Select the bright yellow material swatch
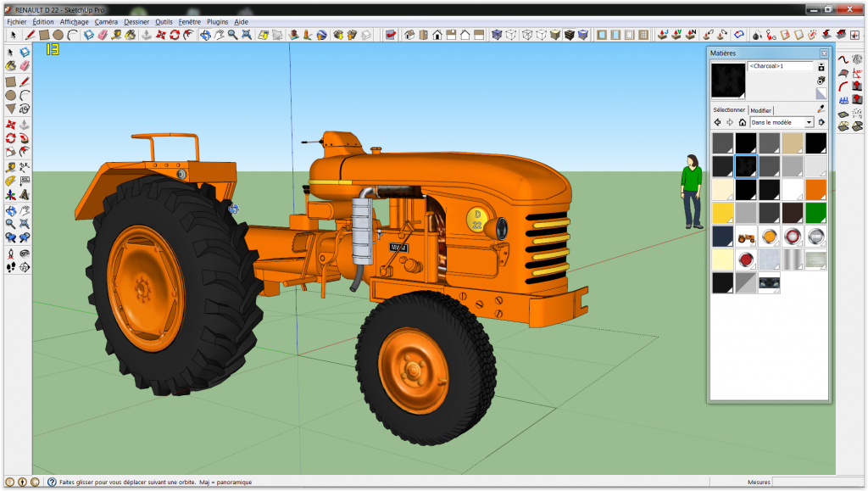This screenshot has width=868, height=491. tap(722, 213)
